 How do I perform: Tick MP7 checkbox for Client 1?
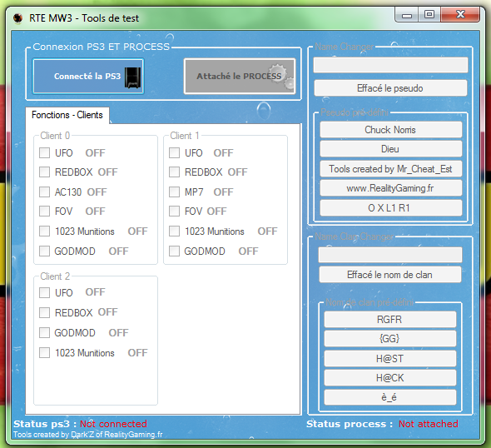(174, 192)
